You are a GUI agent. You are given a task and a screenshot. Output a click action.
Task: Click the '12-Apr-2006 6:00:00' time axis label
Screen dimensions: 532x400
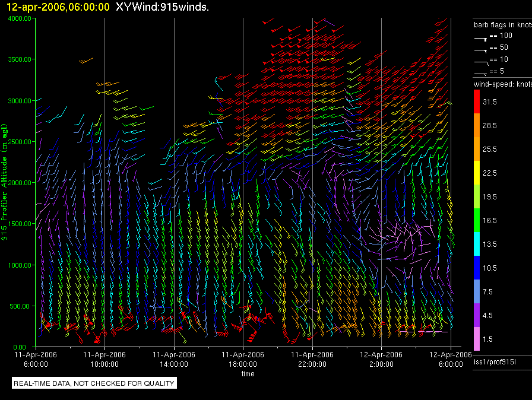(x=451, y=359)
